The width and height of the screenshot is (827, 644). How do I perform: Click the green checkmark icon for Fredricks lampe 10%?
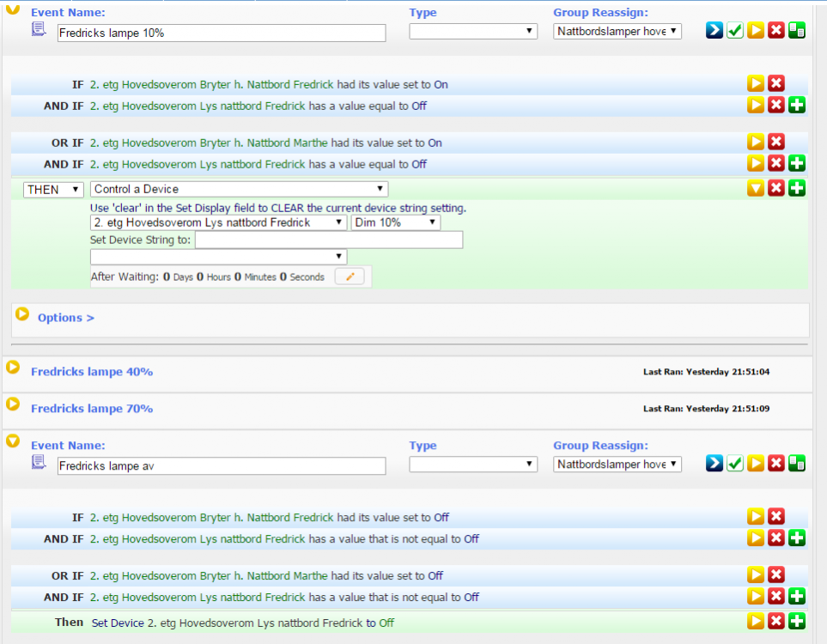[734, 31]
